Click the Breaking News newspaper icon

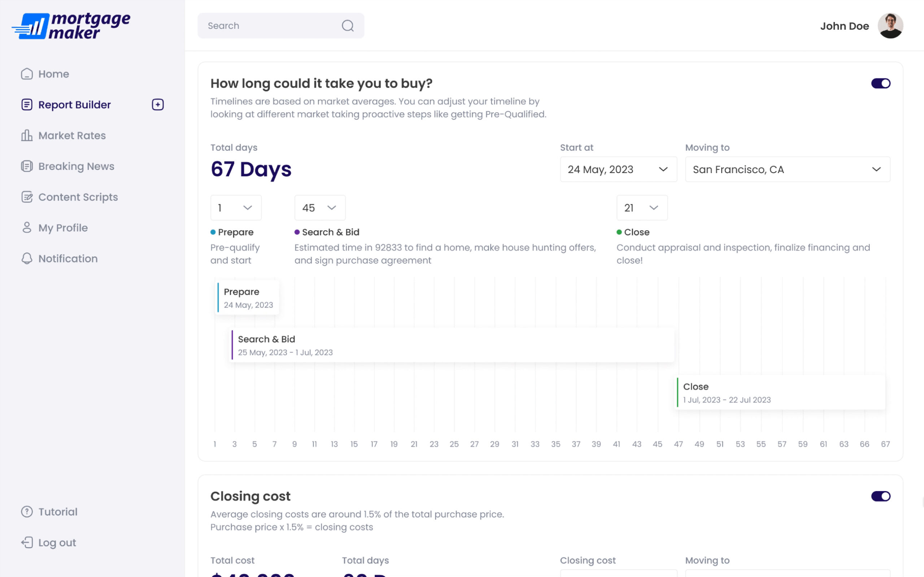click(27, 166)
